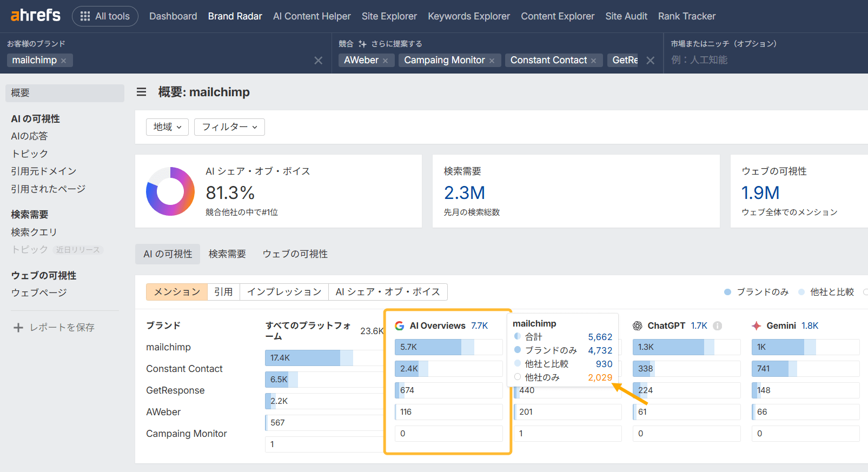Select 概要 in the sidebar
The height and width of the screenshot is (472, 868).
pos(65,93)
